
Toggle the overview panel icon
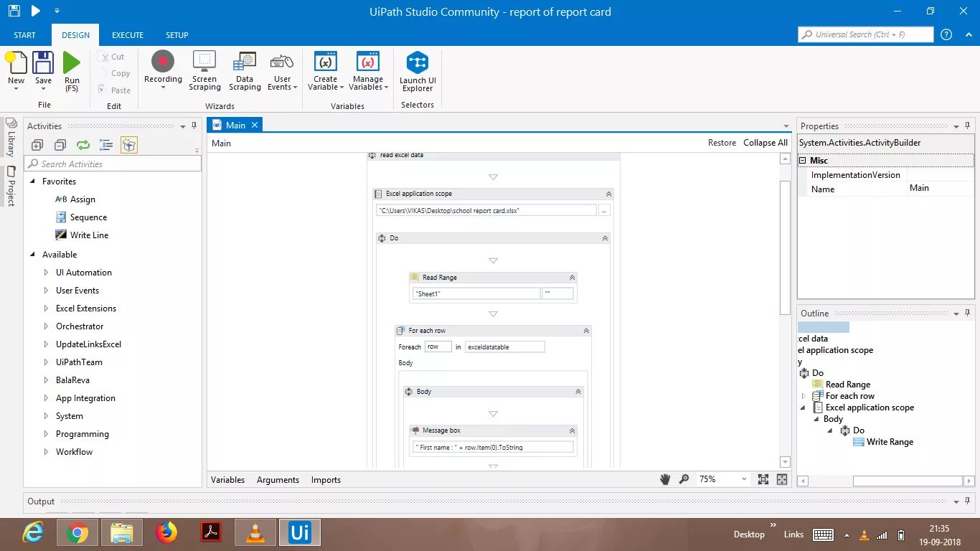[x=782, y=479]
